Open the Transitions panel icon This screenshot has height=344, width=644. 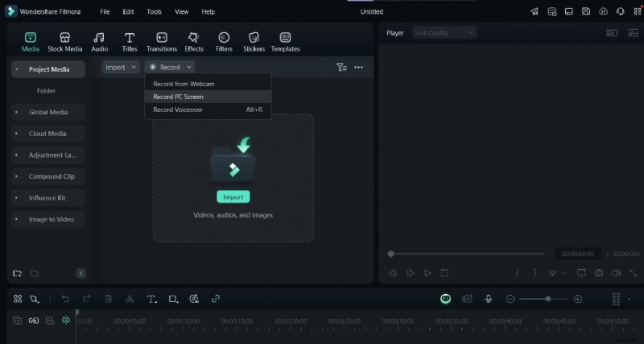tap(162, 42)
